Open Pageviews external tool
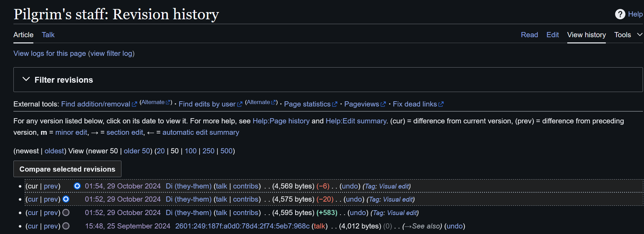644x234 pixels. [365, 104]
